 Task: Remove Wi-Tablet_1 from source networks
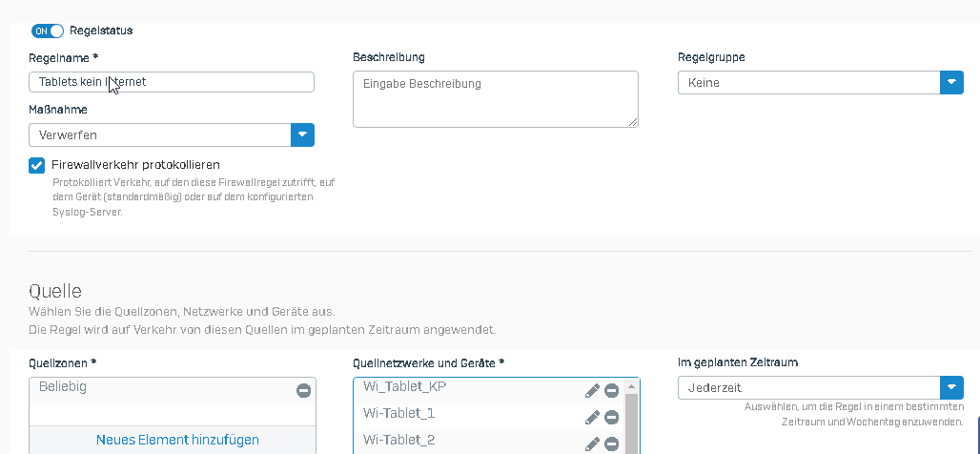(x=611, y=417)
